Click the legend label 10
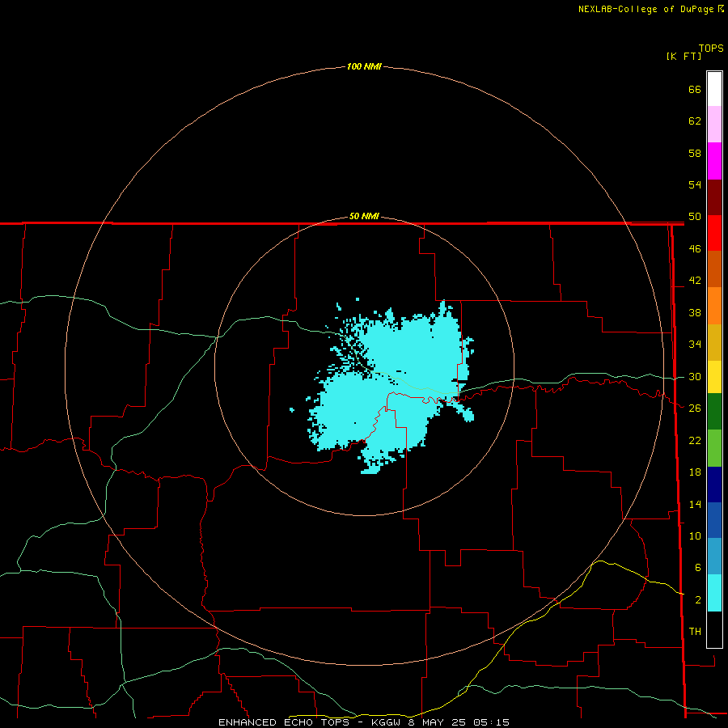The image size is (728, 728). 695,535
